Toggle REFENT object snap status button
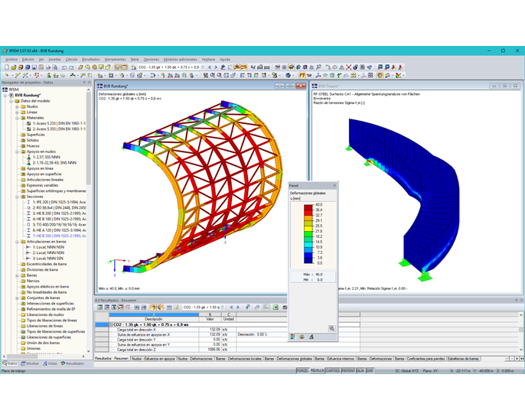This screenshot has width=525, height=420. click(x=348, y=371)
